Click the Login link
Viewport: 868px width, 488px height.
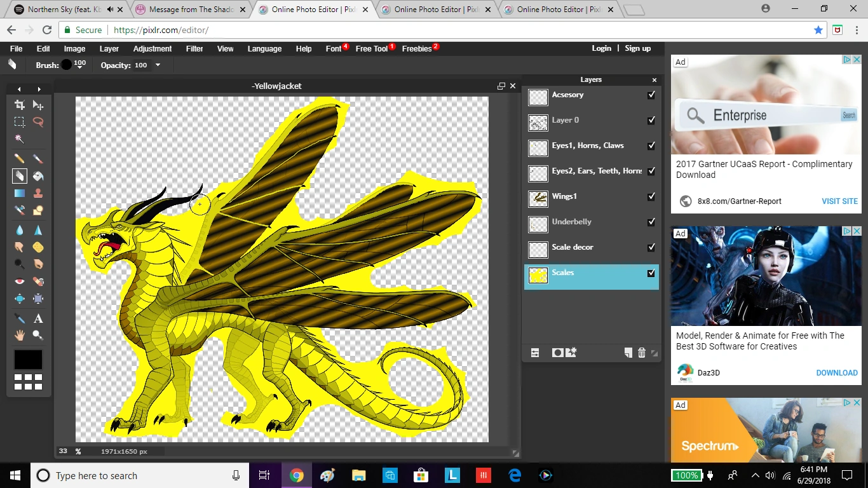point(601,48)
